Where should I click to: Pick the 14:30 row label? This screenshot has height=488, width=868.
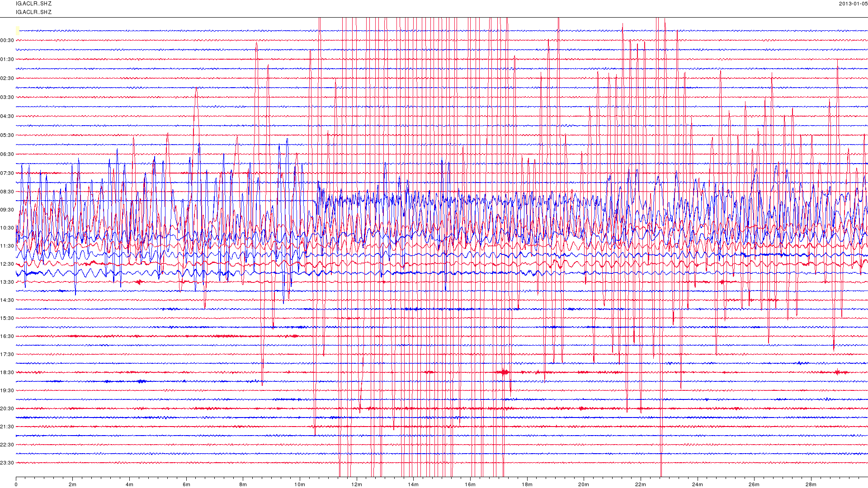pyautogui.click(x=7, y=300)
